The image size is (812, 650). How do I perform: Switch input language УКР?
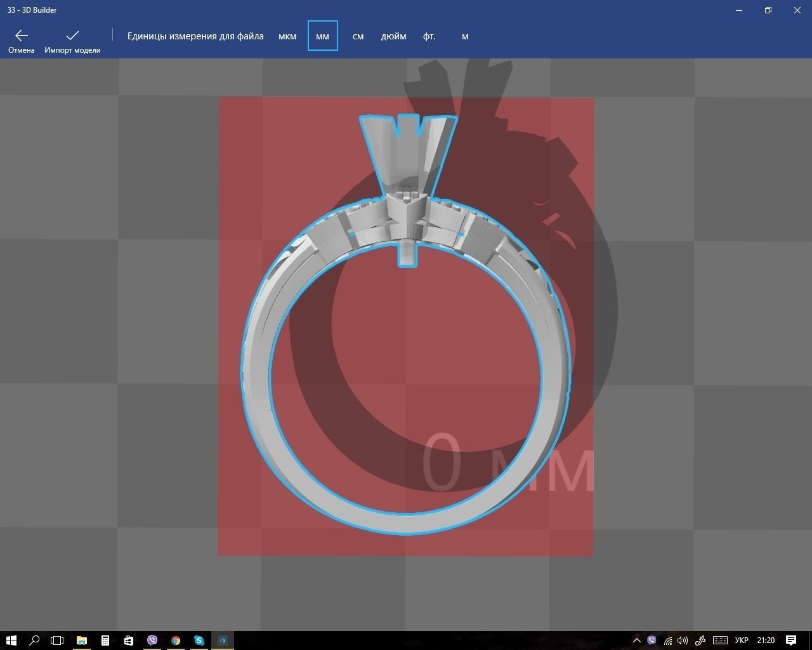point(741,640)
